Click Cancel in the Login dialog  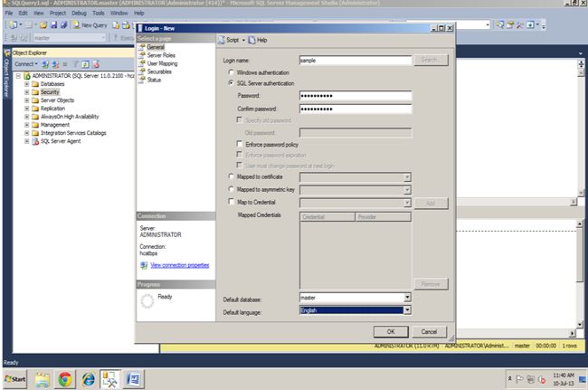point(429,331)
